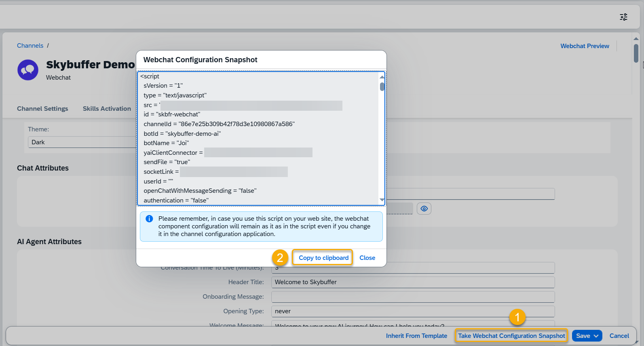Click the Opening Type field showing never
The width and height of the screenshot is (644, 346).
click(x=413, y=311)
